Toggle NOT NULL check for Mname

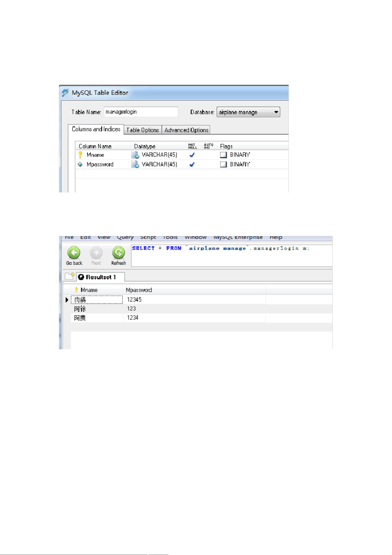point(192,155)
